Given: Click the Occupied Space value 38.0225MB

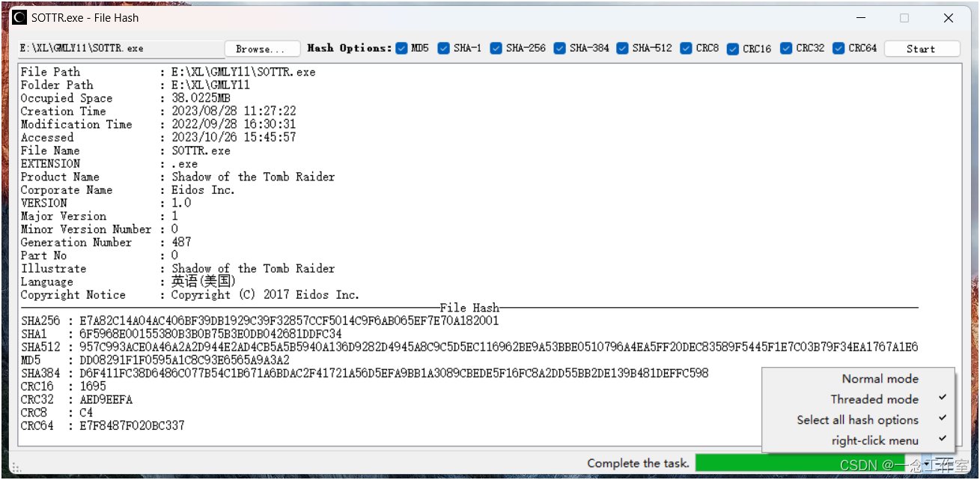Looking at the screenshot, I should click(x=201, y=98).
